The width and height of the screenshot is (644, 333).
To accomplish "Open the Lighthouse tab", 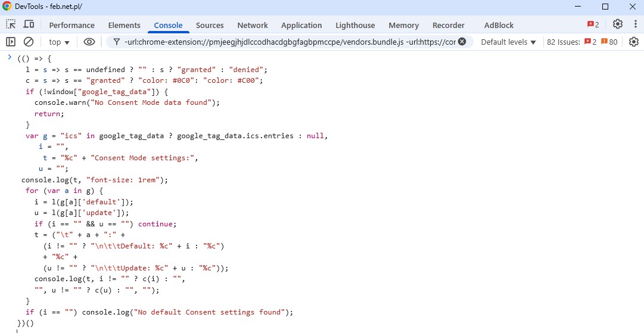I will pyautogui.click(x=355, y=25).
